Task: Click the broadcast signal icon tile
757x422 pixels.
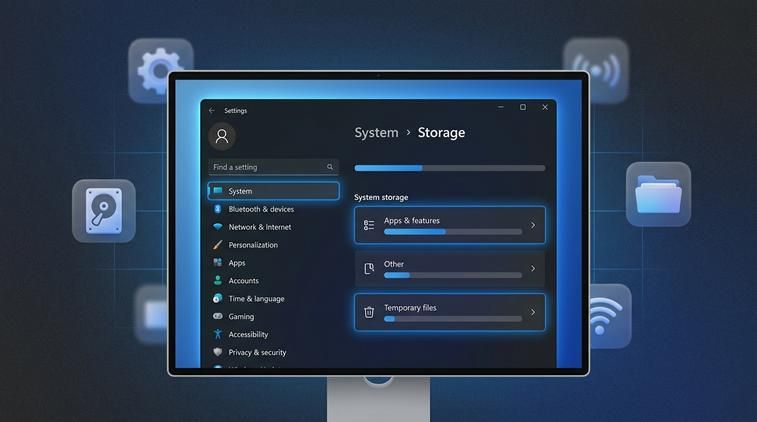Action: click(x=596, y=71)
